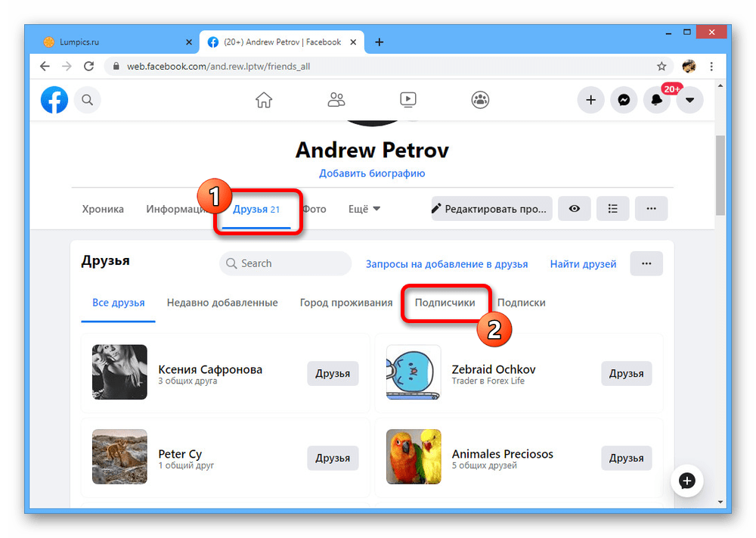Go to Home feed icon
The height and width of the screenshot is (538, 756).
[264, 100]
